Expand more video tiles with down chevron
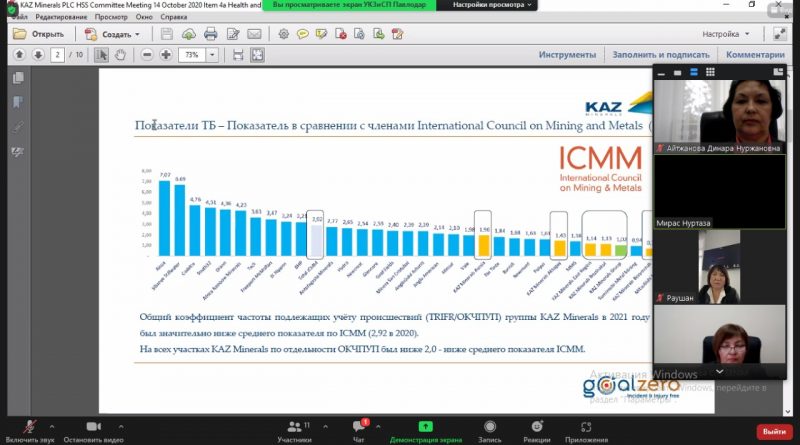 [x=719, y=372]
